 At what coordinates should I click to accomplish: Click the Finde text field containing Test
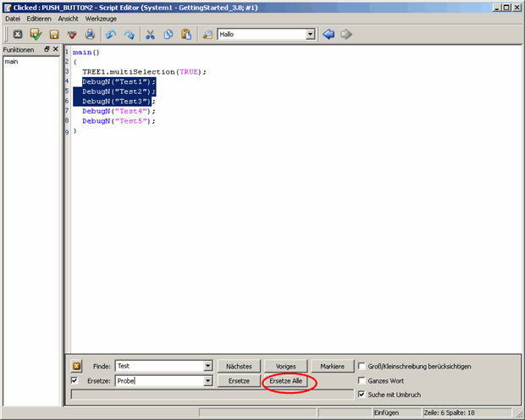tap(159, 366)
